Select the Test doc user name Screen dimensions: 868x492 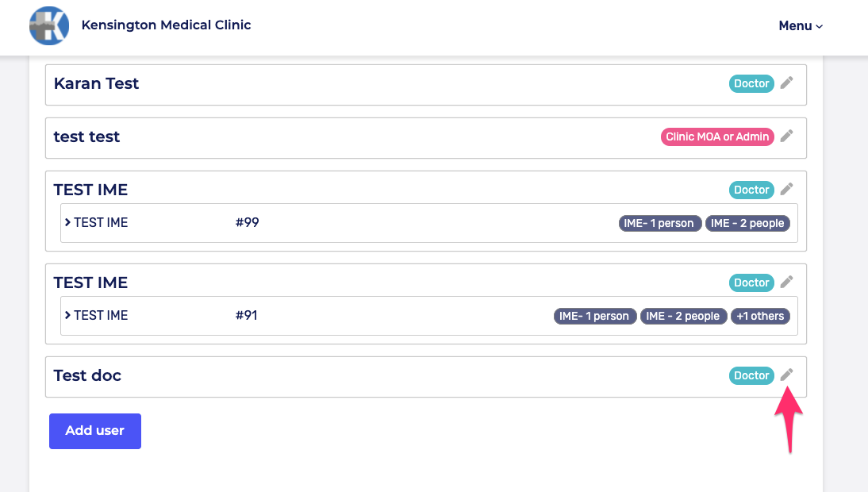[87, 375]
